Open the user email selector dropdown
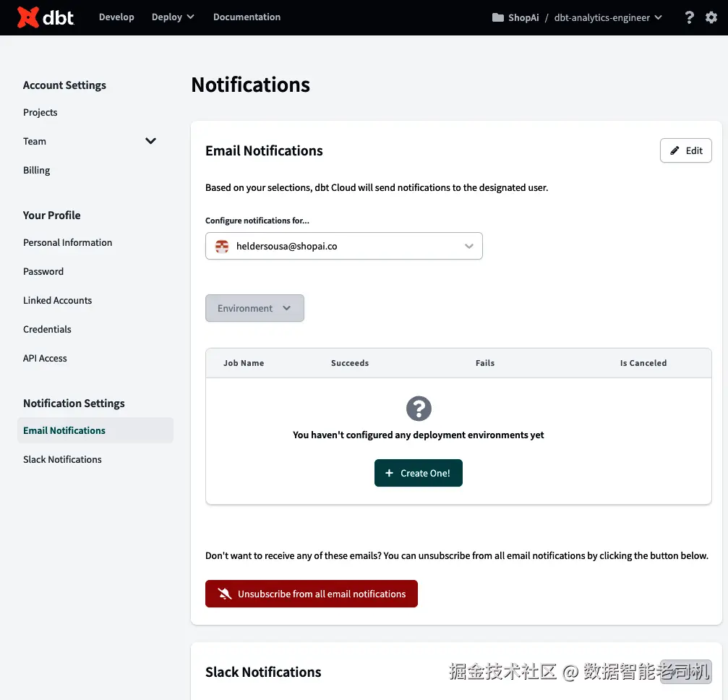Image resolution: width=728 pixels, height=700 pixels. [343, 246]
